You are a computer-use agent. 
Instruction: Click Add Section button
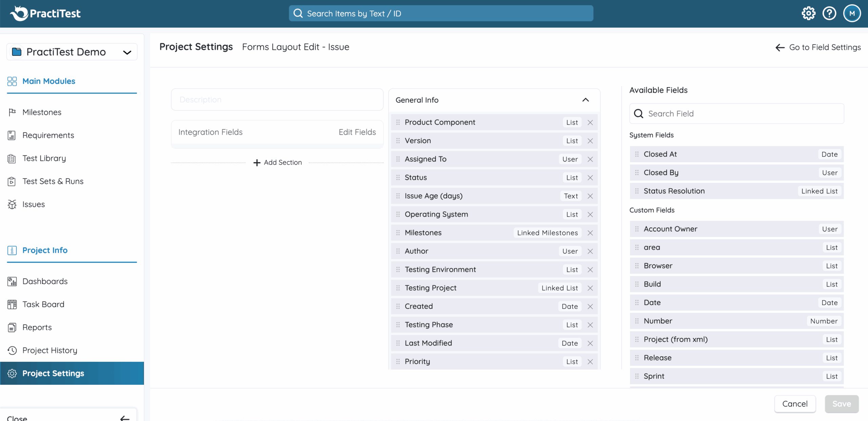pos(277,163)
